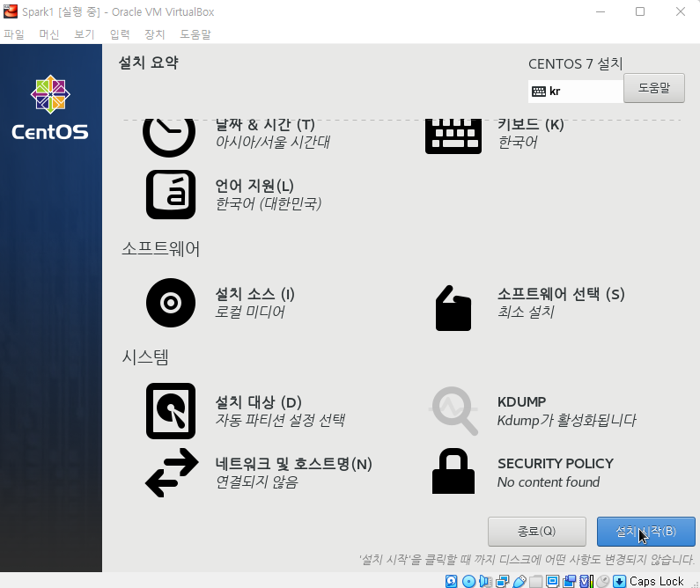700x588 pixels.
Task: Click the network adapters status icon
Action: click(502, 581)
